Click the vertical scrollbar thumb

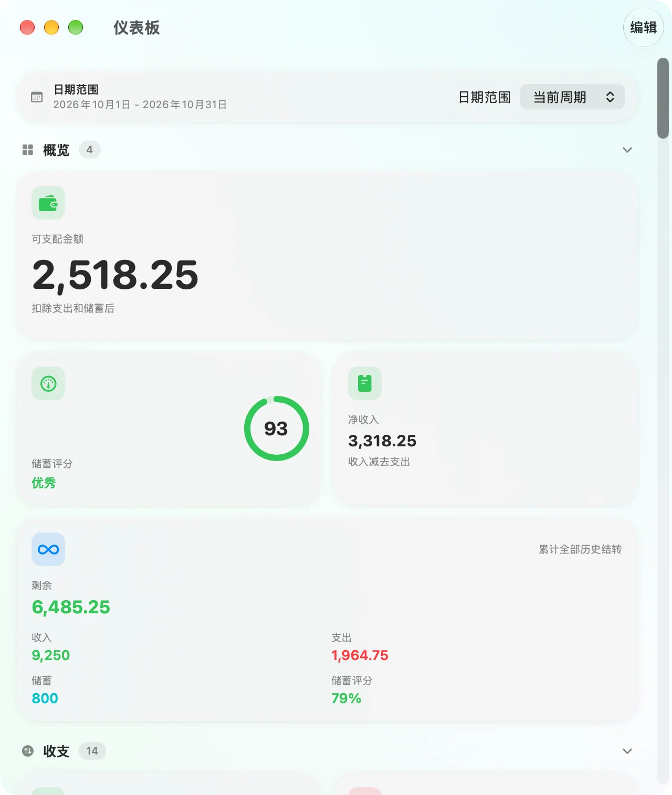[663, 98]
